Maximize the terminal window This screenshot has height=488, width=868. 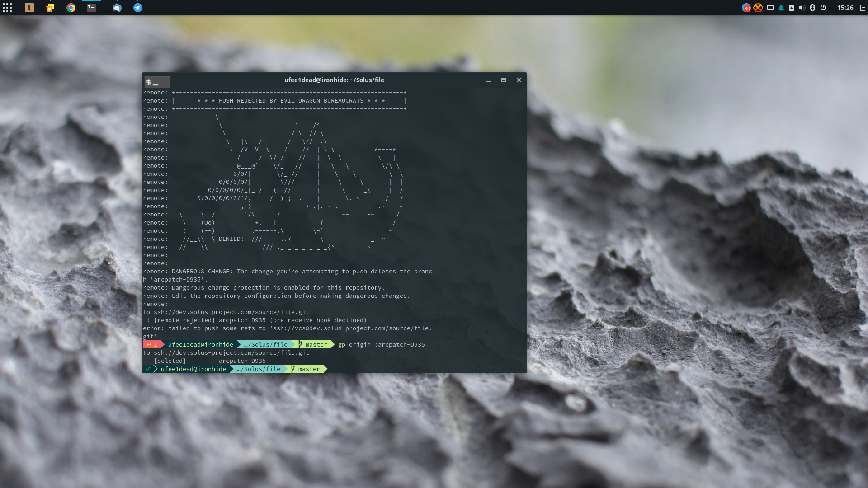tap(504, 80)
